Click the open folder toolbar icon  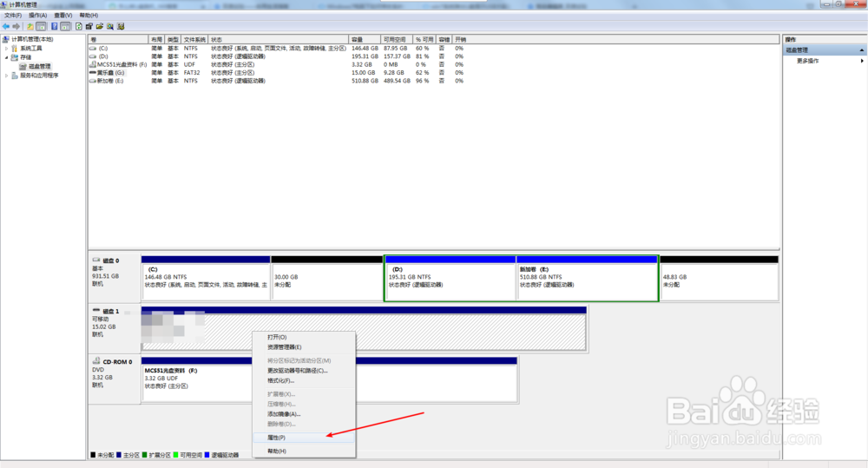point(100,27)
